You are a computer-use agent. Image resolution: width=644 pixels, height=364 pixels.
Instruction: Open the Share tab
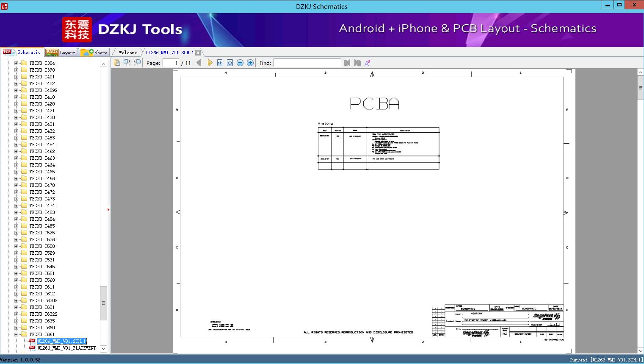[94, 53]
